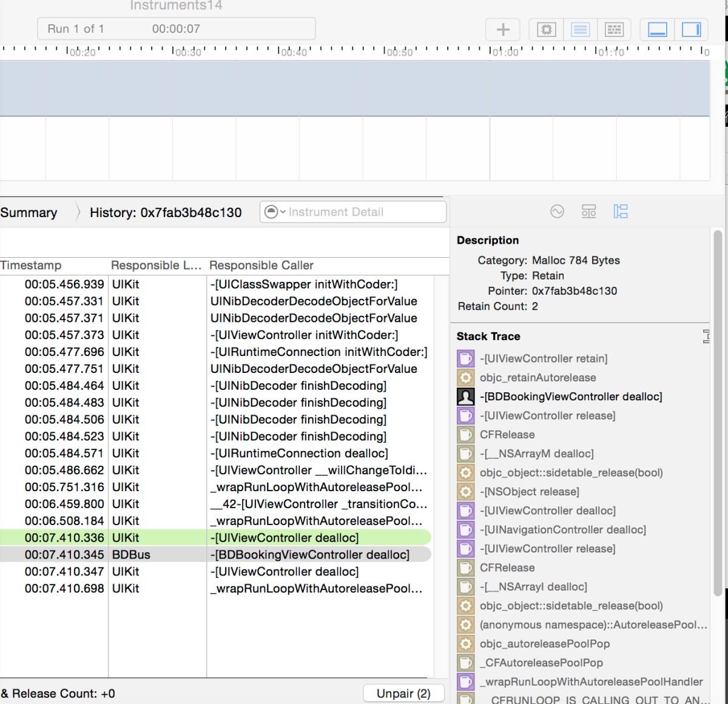
Task: Open the Extended Detail inspector icon
Action: [x=620, y=211]
